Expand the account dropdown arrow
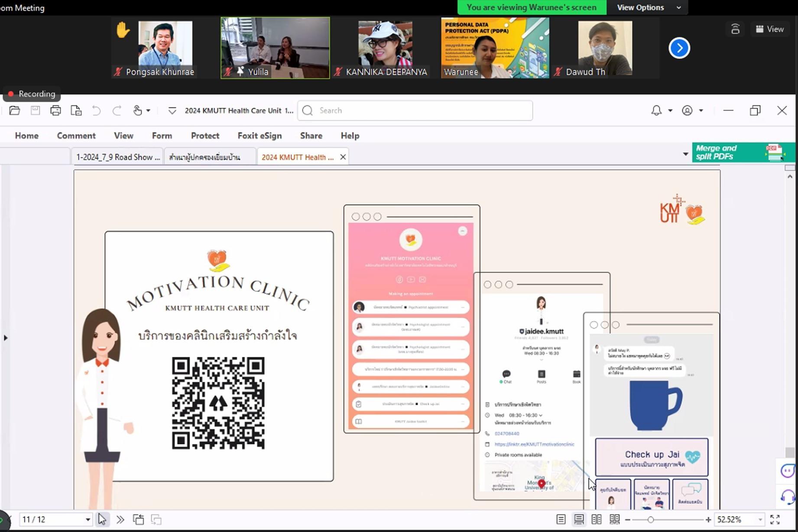This screenshot has height=532, width=798. tap(701, 110)
